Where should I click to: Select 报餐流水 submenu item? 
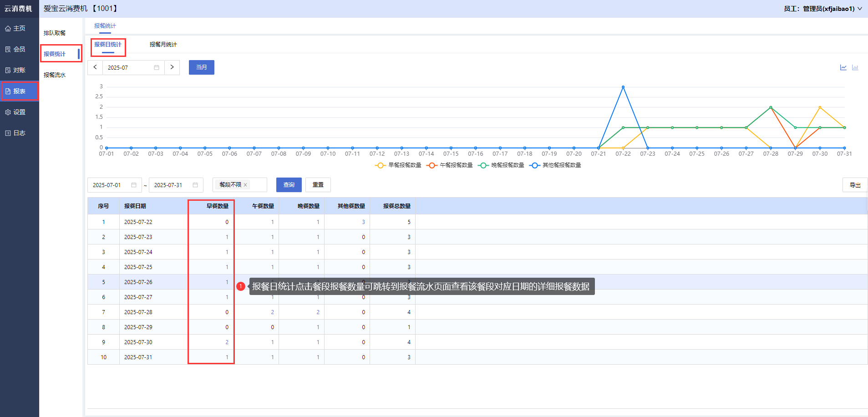coord(55,75)
